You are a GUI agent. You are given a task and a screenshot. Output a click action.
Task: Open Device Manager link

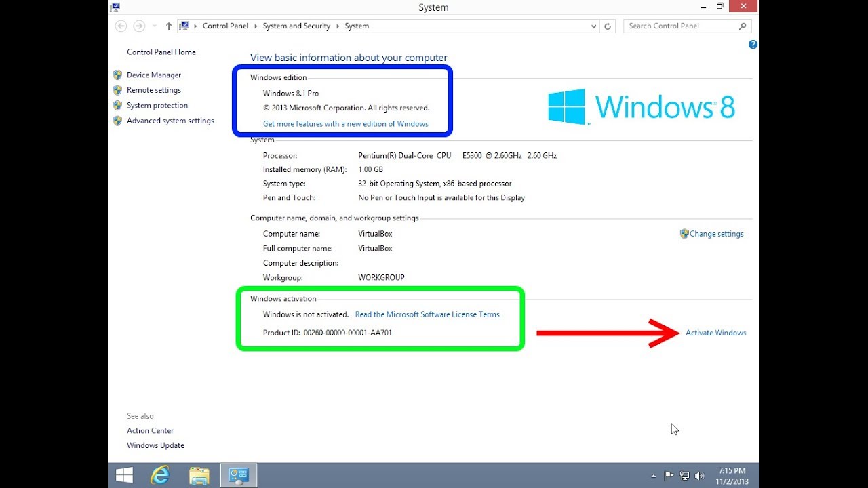click(x=154, y=75)
